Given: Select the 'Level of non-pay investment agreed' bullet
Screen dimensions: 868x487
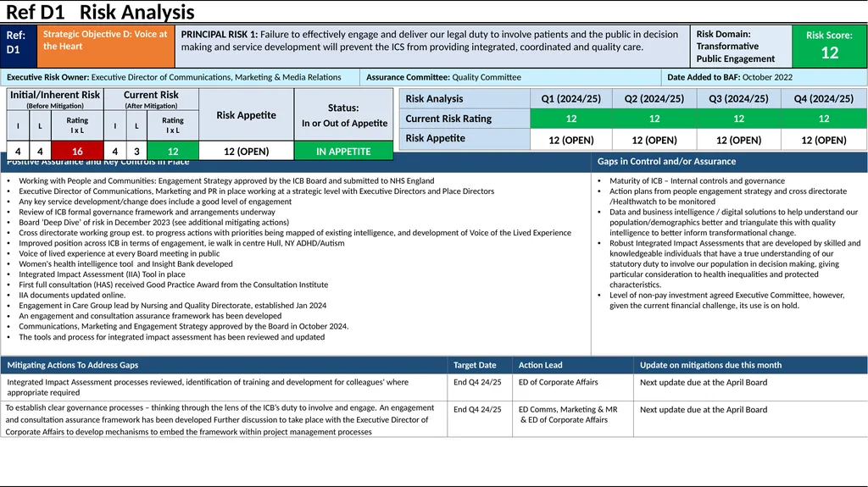Looking at the screenshot, I should [x=726, y=301].
